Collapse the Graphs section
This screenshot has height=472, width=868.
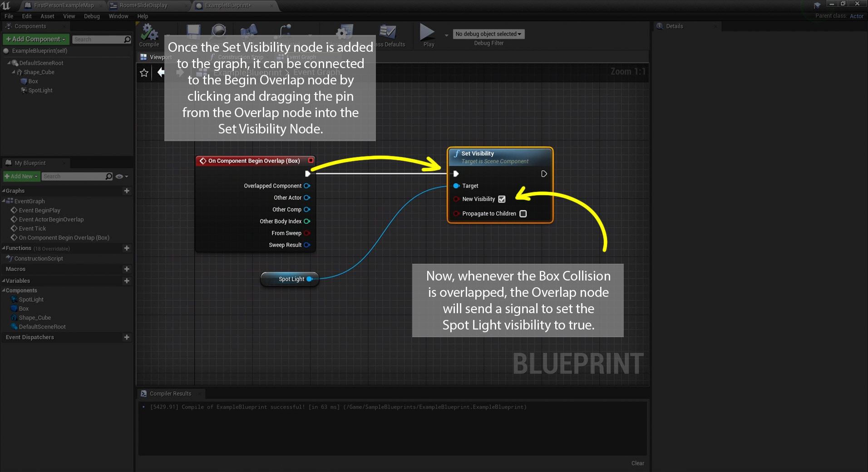(x=4, y=191)
